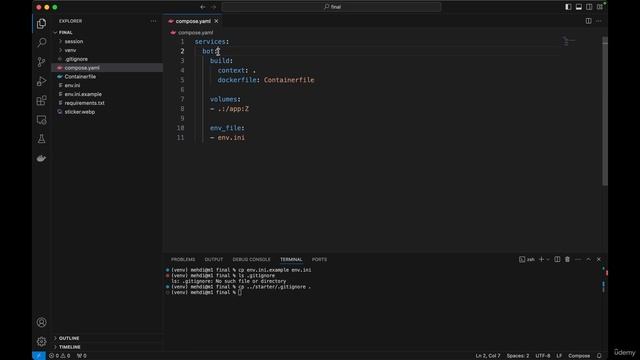Split the terminal pane

pos(557,260)
